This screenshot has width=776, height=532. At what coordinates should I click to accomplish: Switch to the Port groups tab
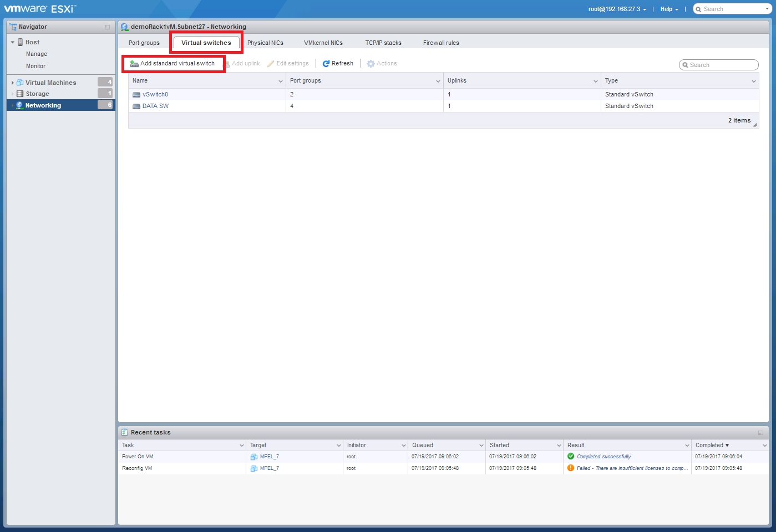[144, 43]
